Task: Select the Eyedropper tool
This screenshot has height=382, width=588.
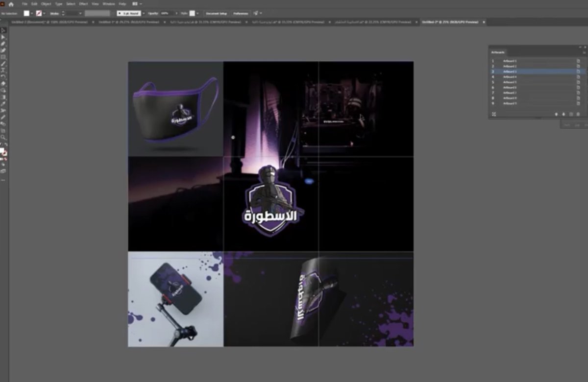Action: click(x=4, y=104)
